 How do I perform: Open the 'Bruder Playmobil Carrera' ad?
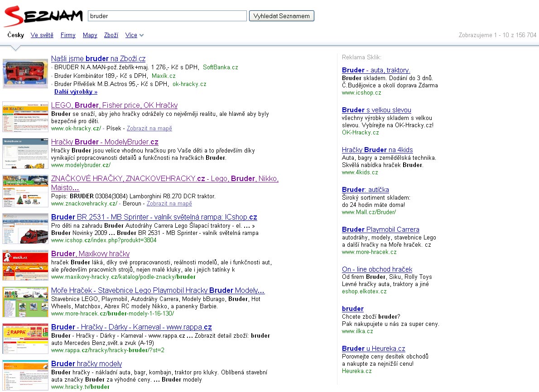(x=380, y=229)
